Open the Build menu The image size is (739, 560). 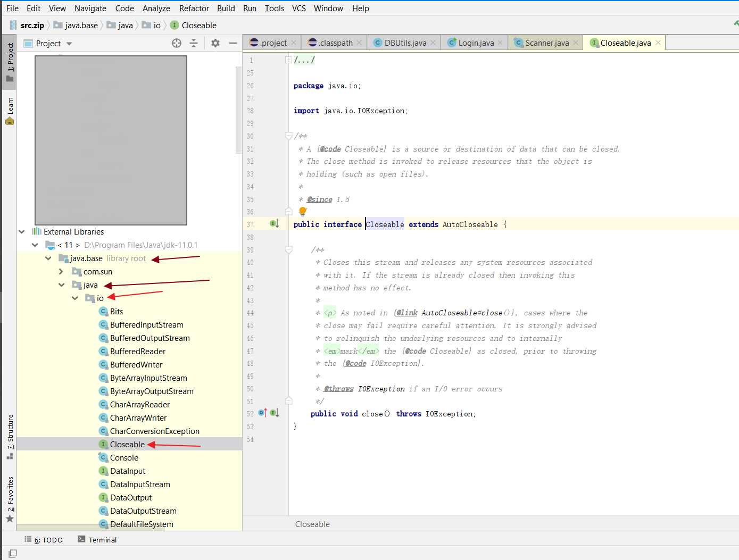click(226, 8)
